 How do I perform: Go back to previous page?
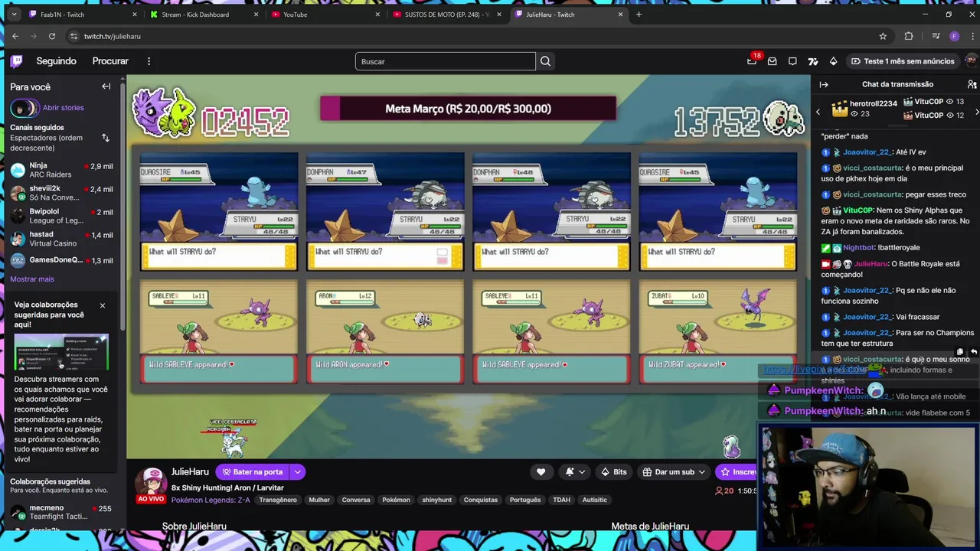pos(15,36)
